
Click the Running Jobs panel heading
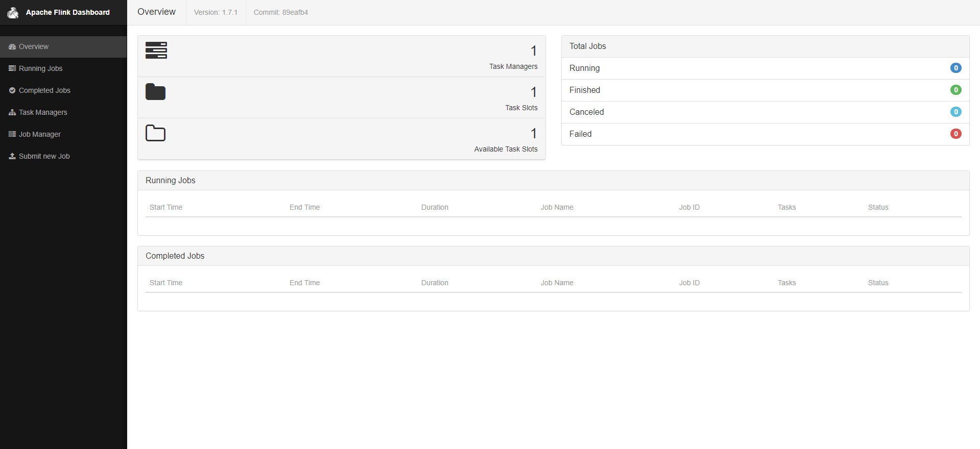tap(171, 181)
